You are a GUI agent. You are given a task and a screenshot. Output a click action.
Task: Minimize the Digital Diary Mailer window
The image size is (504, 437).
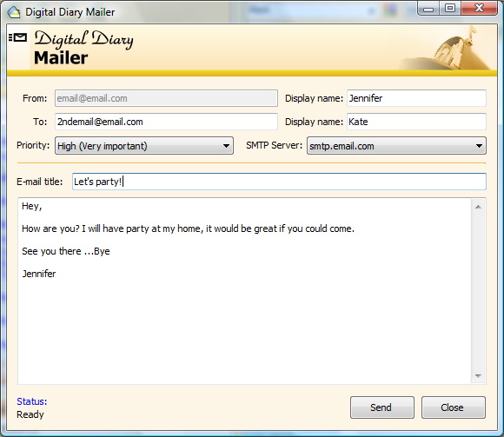pos(428,9)
